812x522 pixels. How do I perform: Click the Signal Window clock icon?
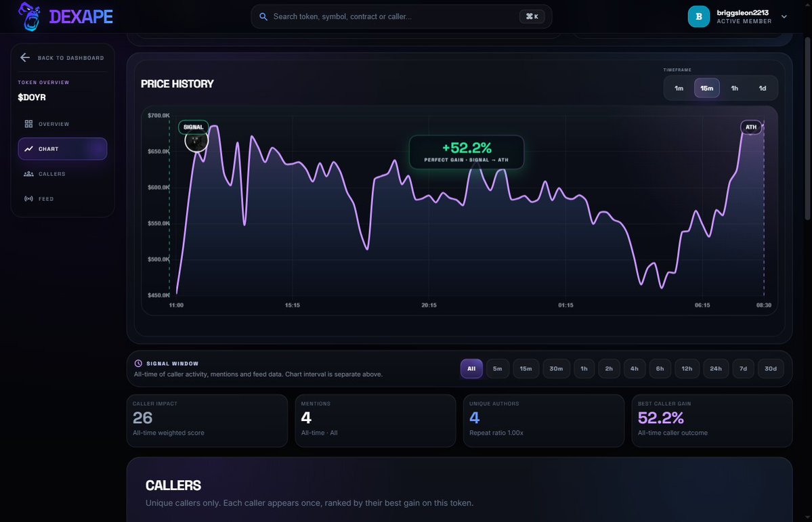pos(138,364)
